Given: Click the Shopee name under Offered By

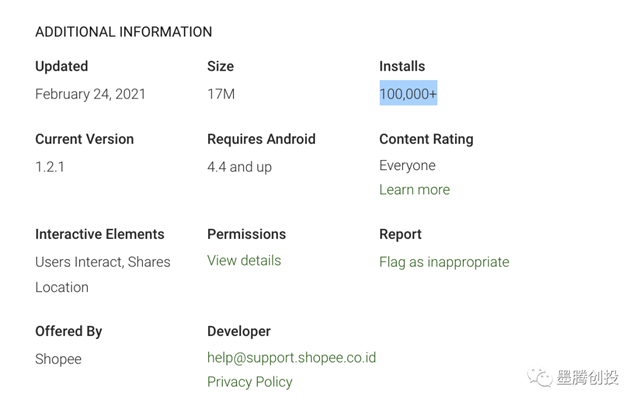Looking at the screenshot, I should tap(58, 359).
